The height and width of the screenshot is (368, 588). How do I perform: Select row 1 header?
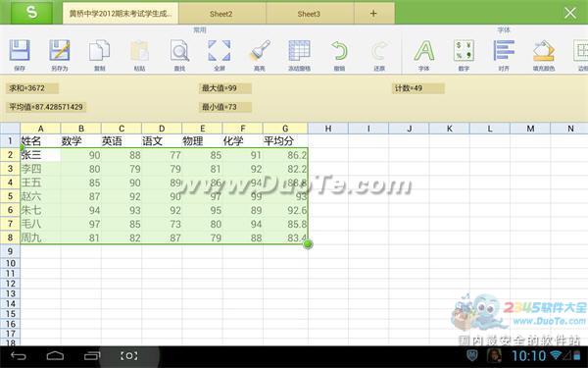point(10,141)
